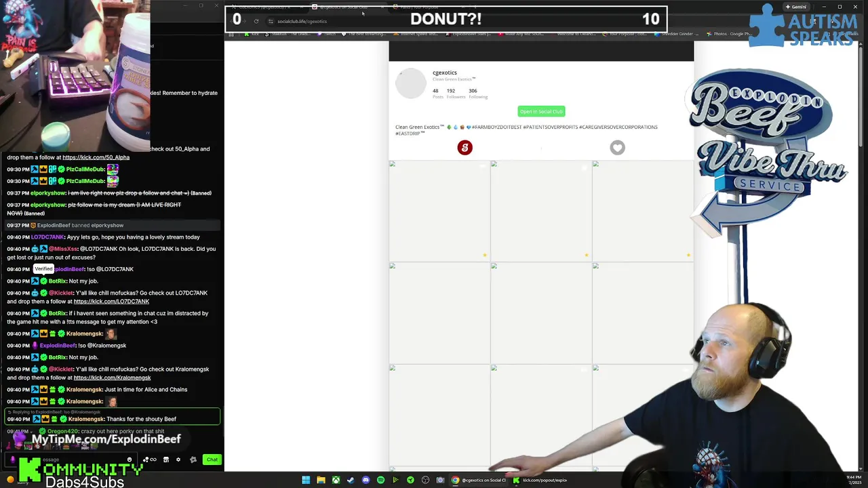This screenshot has width=868, height=488.
Task: Open the Kick bookmark in bookmarks bar
Action: pos(252,34)
